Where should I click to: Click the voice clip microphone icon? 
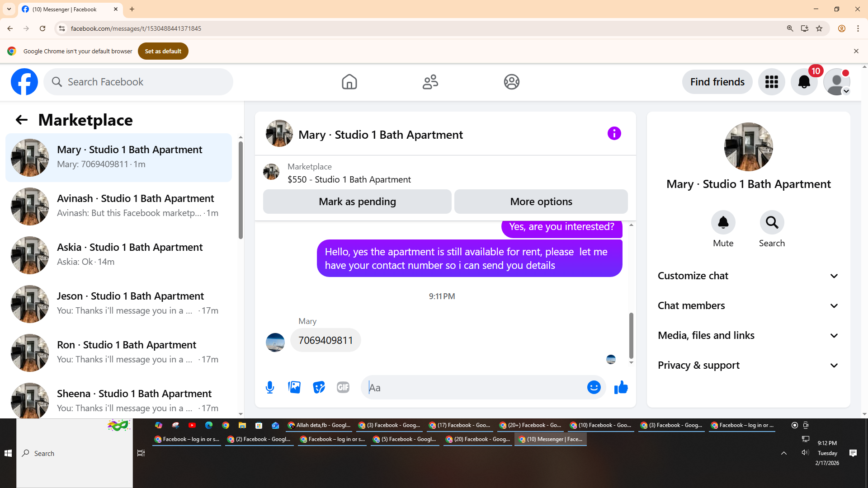270,387
